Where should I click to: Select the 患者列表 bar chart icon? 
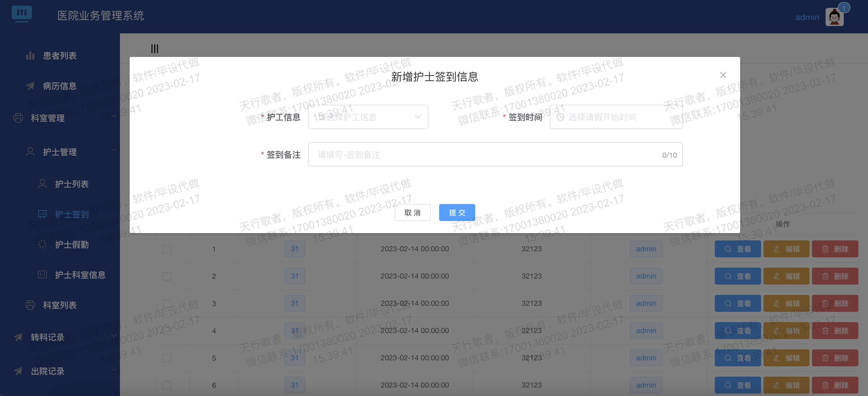[30, 56]
